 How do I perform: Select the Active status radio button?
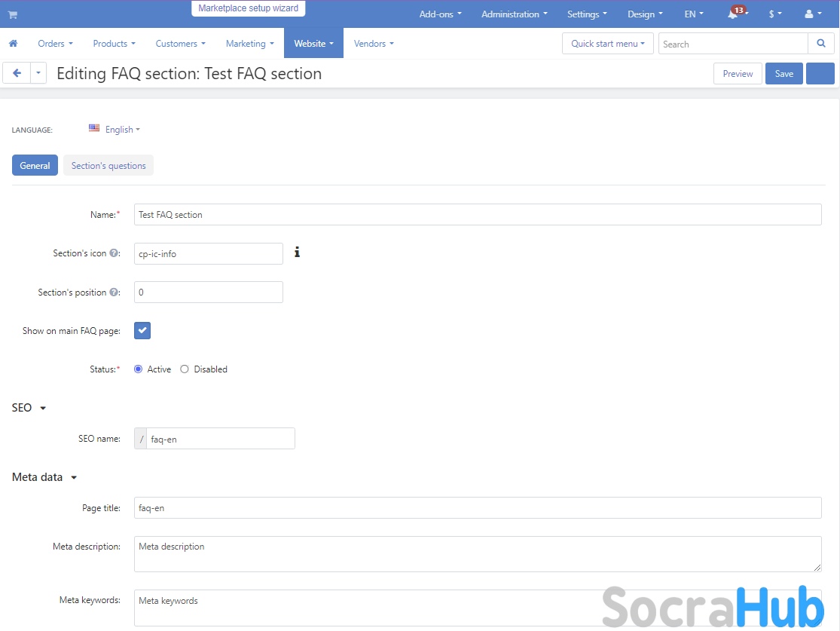pyautogui.click(x=138, y=369)
